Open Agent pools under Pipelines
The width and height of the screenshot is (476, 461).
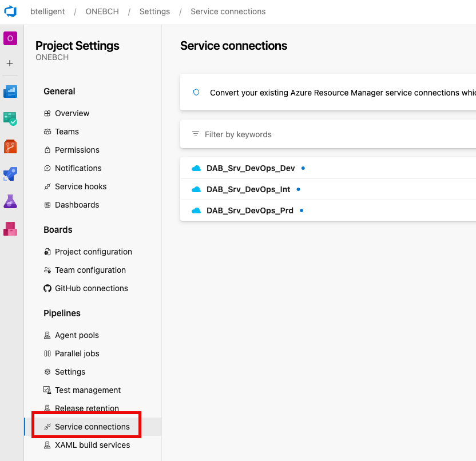tap(77, 335)
